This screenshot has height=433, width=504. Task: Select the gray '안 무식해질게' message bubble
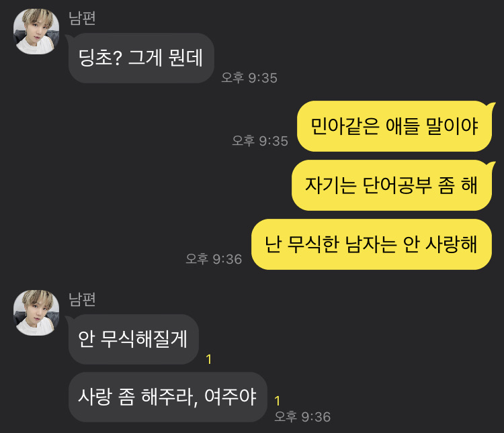[134, 339]
